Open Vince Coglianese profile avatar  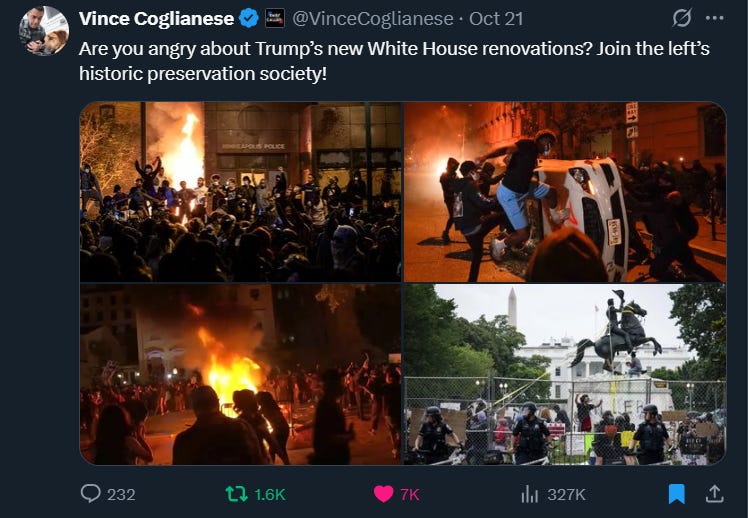point(43,31)
